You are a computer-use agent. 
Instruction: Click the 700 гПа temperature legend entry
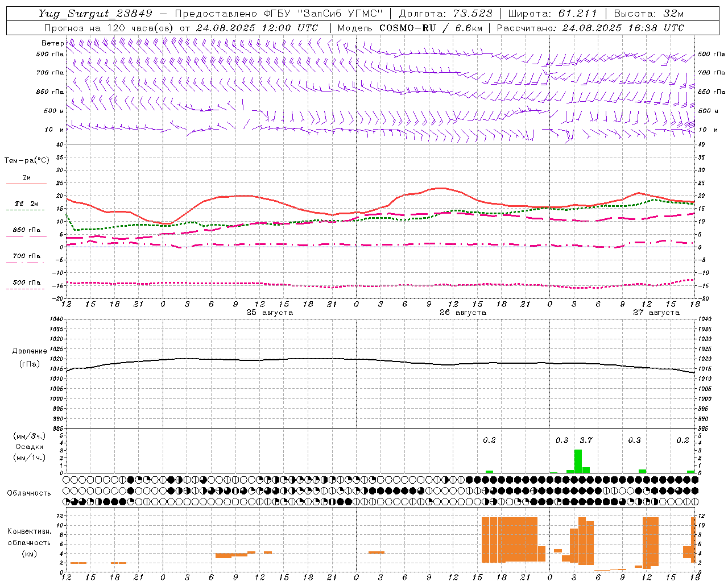coord(26,256)
